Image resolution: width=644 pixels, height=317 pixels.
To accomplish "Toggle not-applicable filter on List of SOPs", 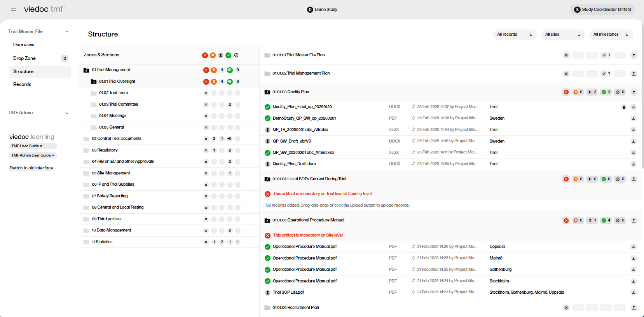I will pos(620,179).
